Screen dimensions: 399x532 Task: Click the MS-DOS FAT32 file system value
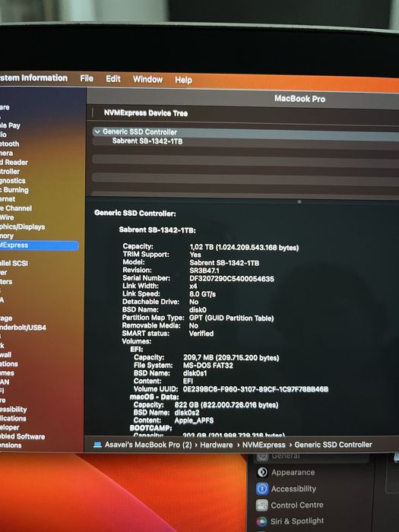pos(208,366)
